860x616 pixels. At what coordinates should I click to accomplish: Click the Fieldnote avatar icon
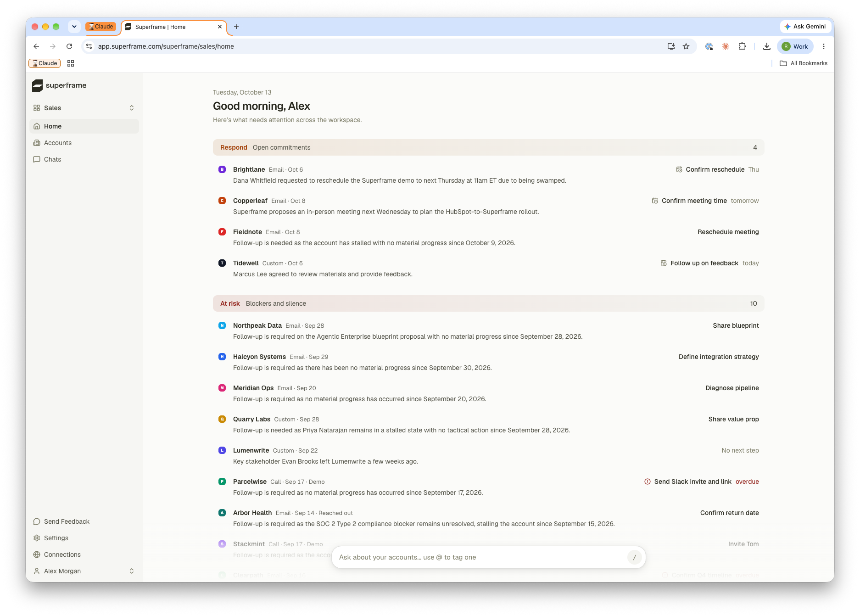click(222, 232)
